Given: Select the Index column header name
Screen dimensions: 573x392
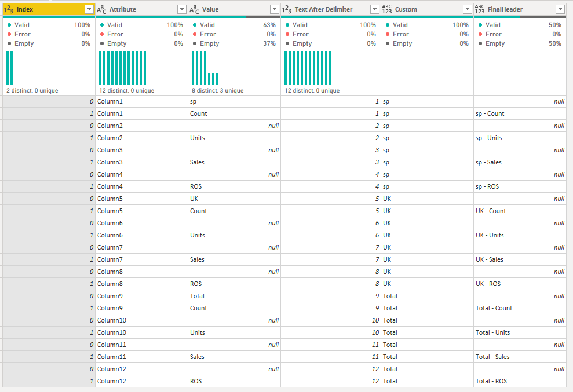Looking at the screenshot, I should (25, 9).
